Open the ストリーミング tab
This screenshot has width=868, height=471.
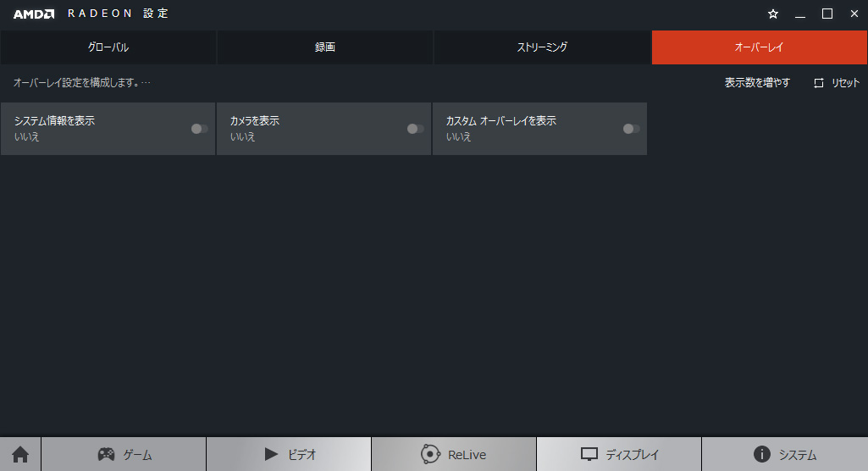(x=542, y=47)
